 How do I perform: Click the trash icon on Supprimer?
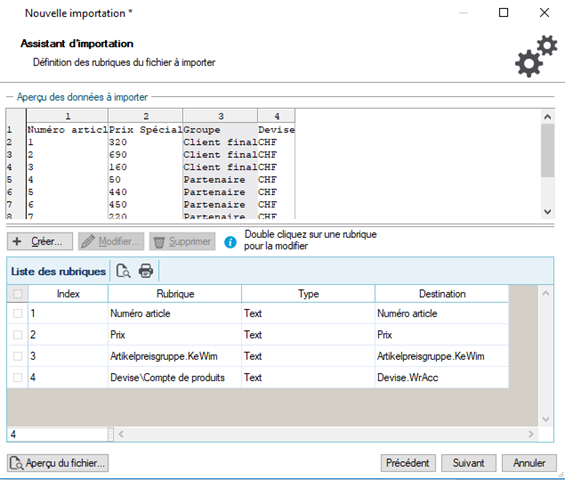click(159, 242)
